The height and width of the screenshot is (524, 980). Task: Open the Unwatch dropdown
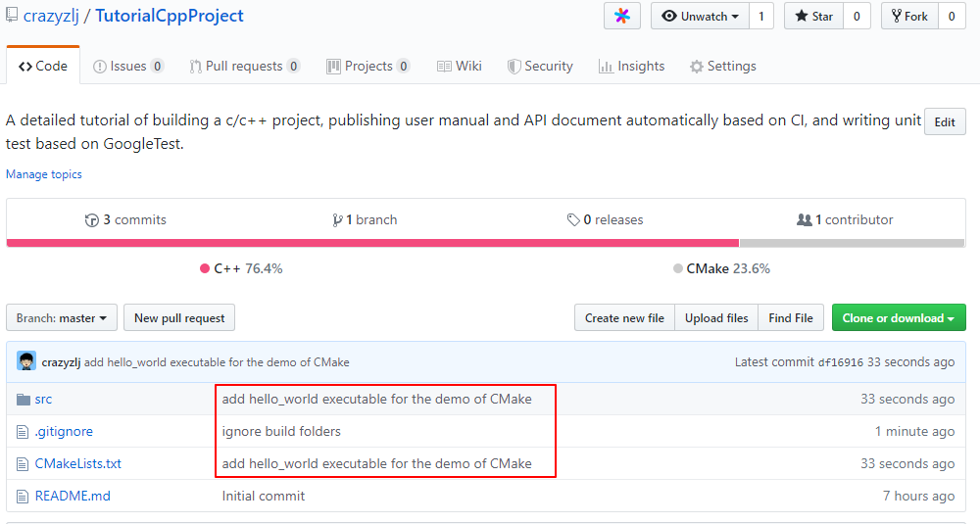click(x=700, y=17)
